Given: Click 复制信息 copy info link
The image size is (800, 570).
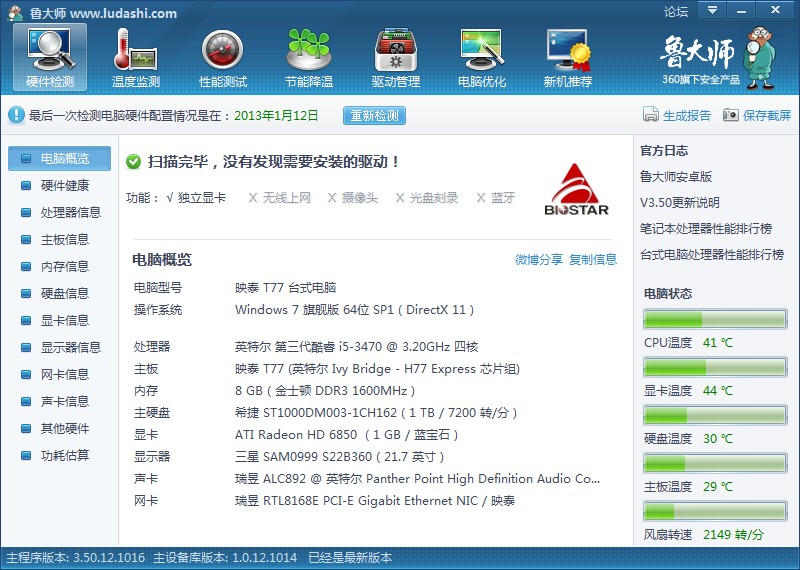Looking at the screenshot, I should click(593, 259).
